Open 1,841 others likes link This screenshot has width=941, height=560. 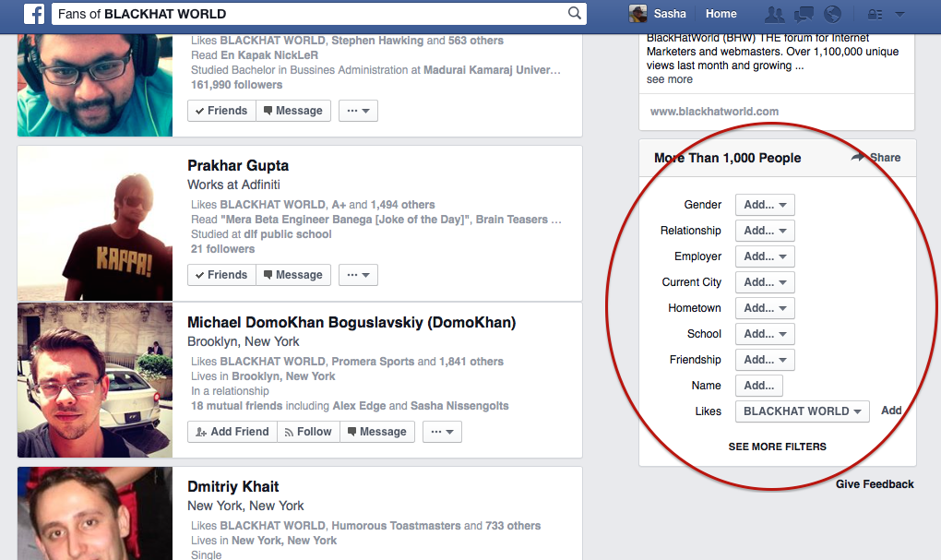click(x=471, y=362)
